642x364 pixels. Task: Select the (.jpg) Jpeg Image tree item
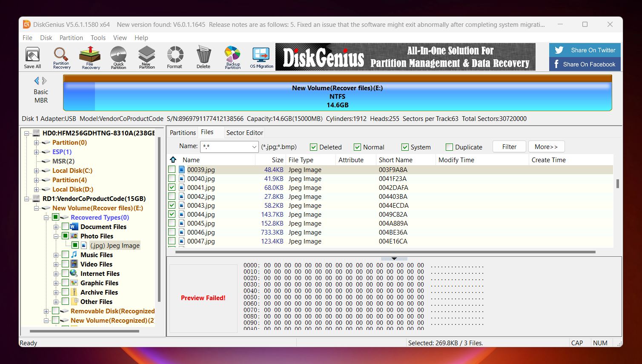tap(115, 245)
